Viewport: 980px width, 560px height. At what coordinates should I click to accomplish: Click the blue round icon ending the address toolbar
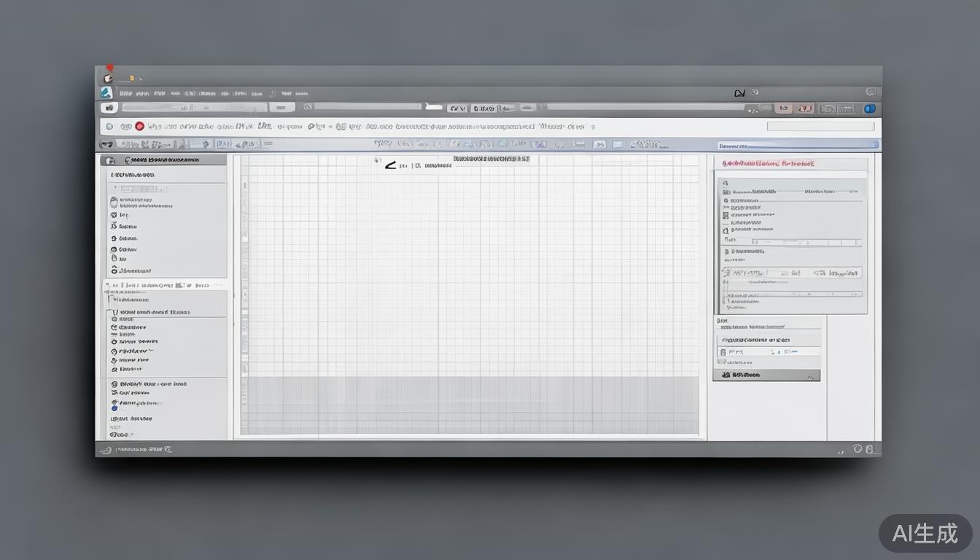click(869, 109)
